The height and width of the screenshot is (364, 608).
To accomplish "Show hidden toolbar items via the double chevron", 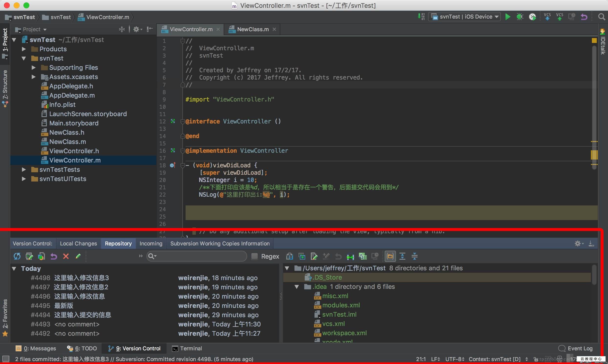I will 141,256.
